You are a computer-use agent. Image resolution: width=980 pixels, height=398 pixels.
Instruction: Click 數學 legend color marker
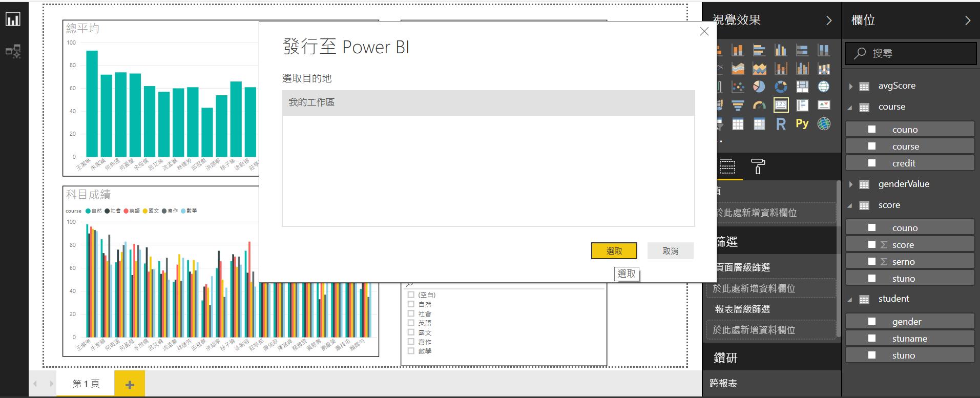183,211
